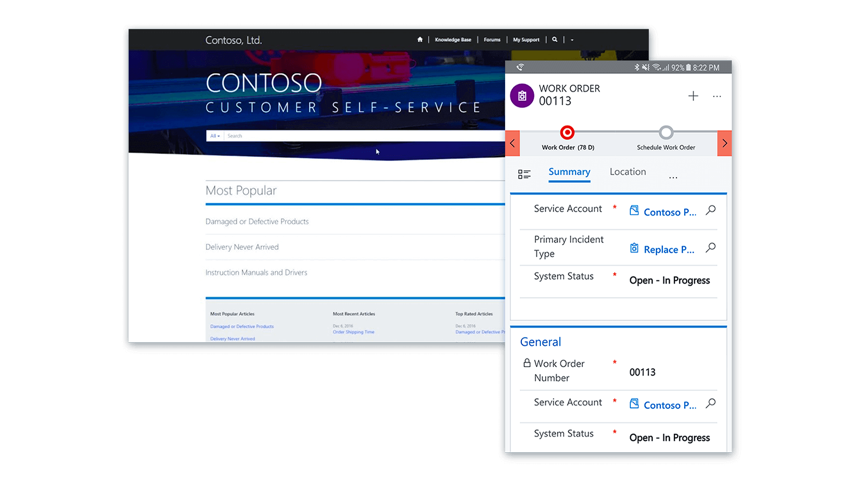Open the Knowledge Base navigation item
868x488 pixels.
pos(453,40)
